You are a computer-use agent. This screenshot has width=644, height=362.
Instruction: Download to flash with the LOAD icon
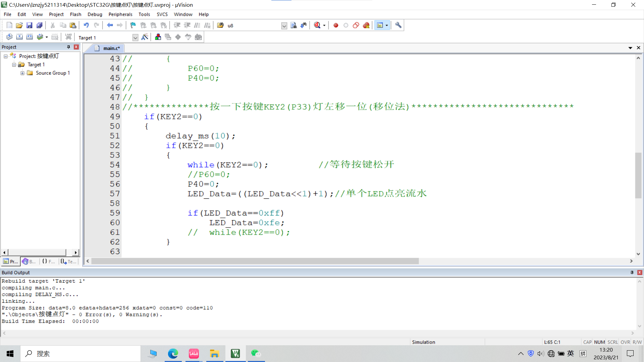68,37
